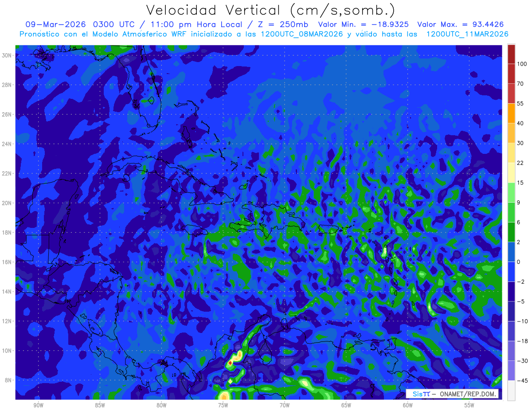The height and width of the screenshot is (411, 532).
Task: Click the 'Valor Max. = 93.4426' text
Action: click(x=461, y=24)
